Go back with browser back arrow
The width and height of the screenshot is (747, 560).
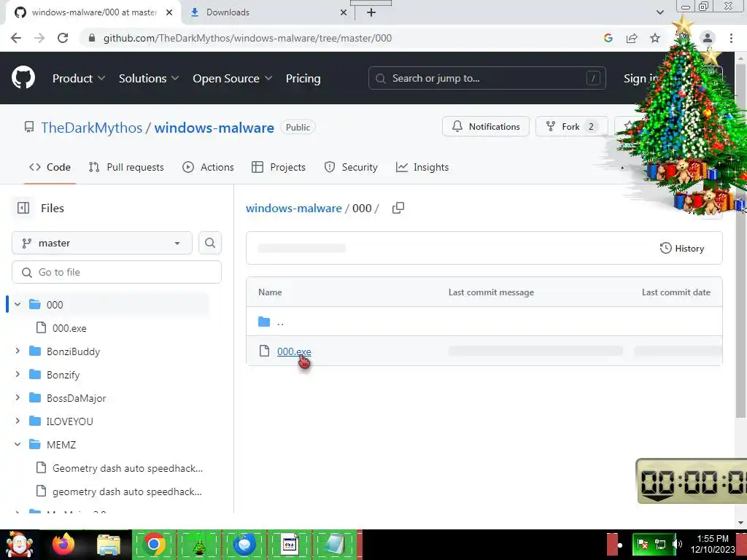(16, 38)
